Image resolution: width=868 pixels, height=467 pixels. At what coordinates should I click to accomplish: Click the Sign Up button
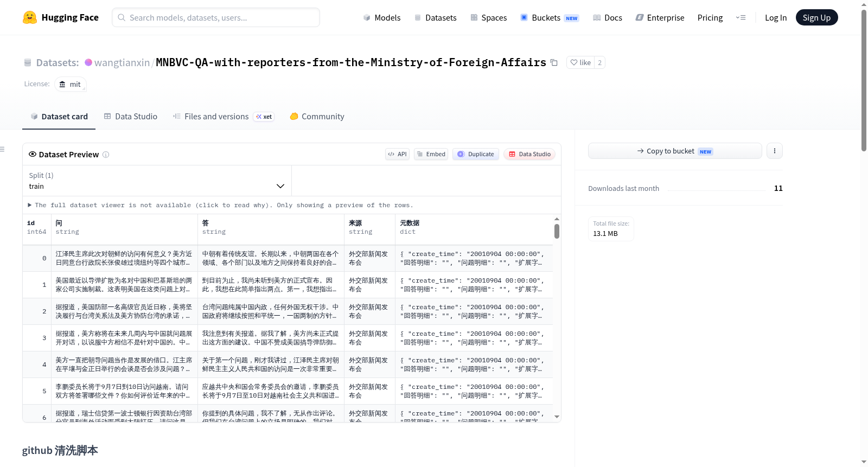pyautogui.click(x=816, y=17)
